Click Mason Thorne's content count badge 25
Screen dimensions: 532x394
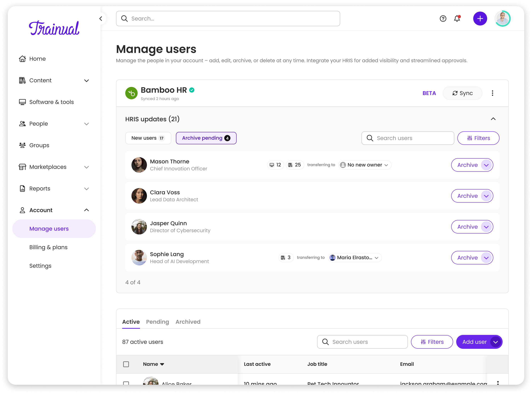point(295,165)
